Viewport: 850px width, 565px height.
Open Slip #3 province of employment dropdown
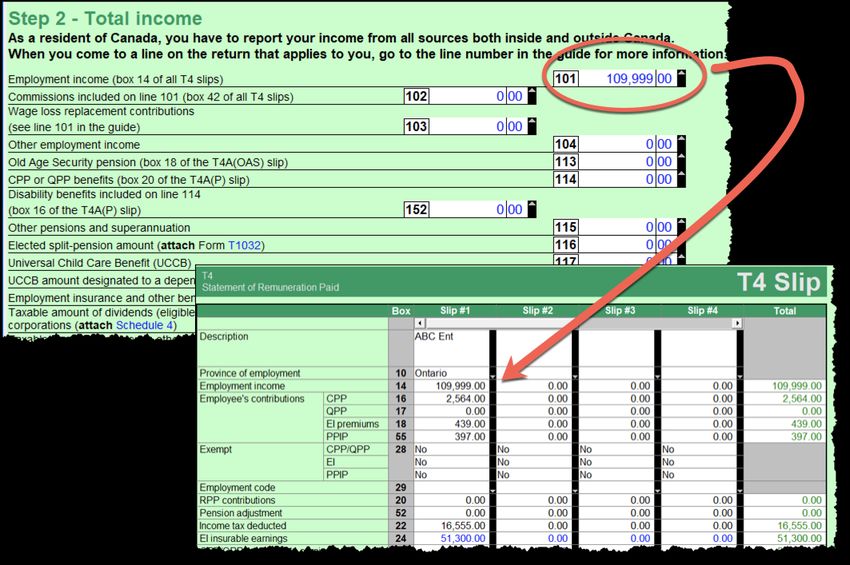[658, 376]
